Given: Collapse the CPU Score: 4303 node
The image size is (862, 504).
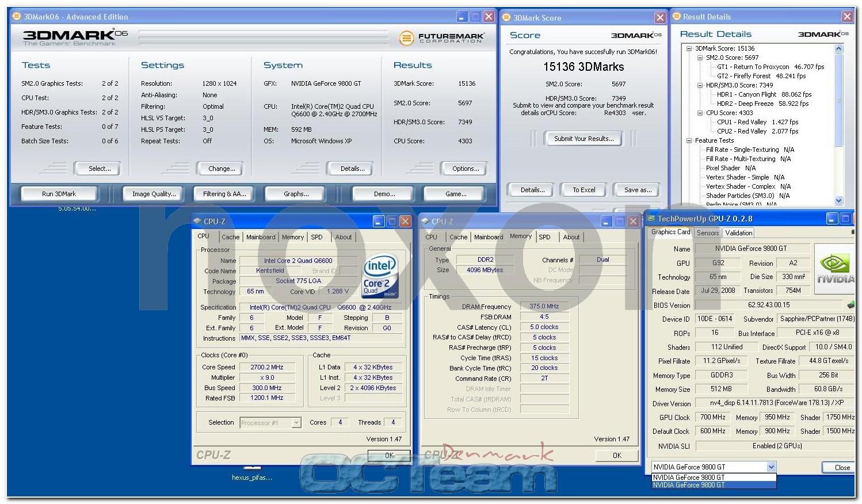Looking at the screenshot, I should coord(700,113).
